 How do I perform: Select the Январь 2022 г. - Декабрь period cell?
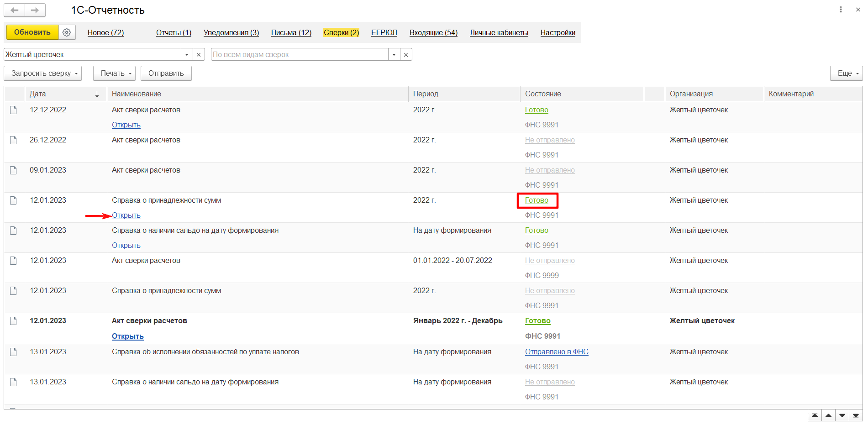pos(458,321)
